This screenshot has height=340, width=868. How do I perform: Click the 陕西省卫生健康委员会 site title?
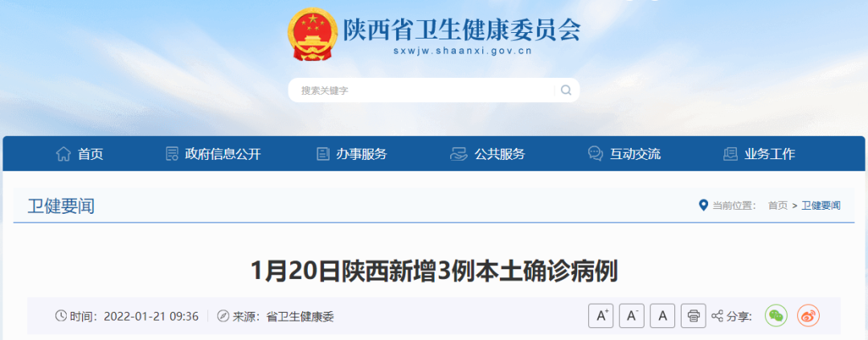click(x=461, y=30)
